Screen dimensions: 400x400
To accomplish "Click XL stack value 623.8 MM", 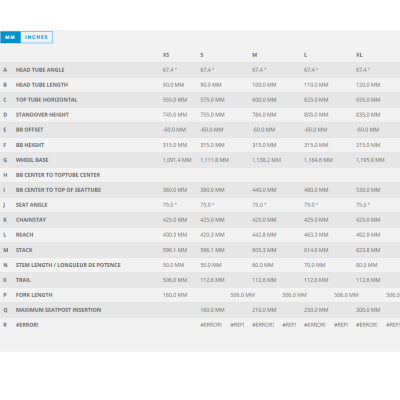I will point(368,250).
